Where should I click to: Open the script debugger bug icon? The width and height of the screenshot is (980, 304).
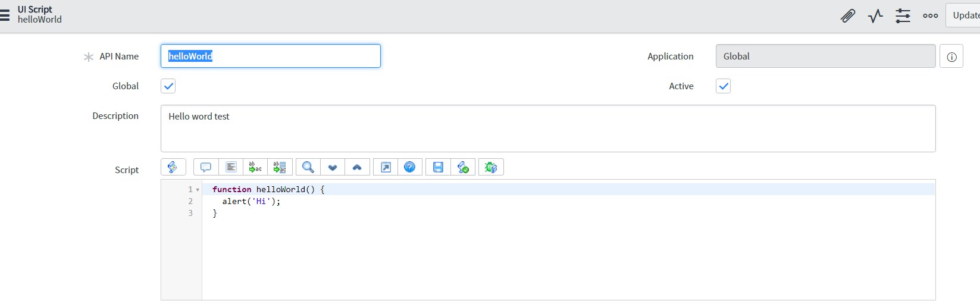point(491,167)
